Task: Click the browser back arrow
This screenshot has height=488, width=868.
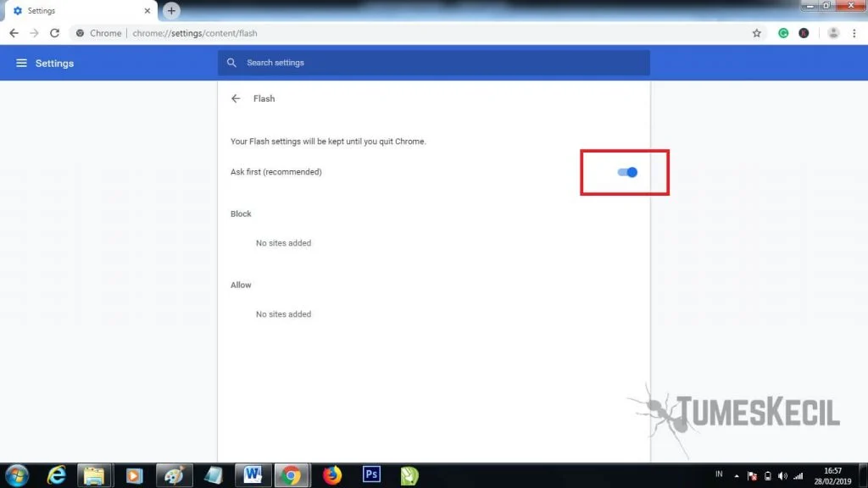Action: (x=14, y=33)
